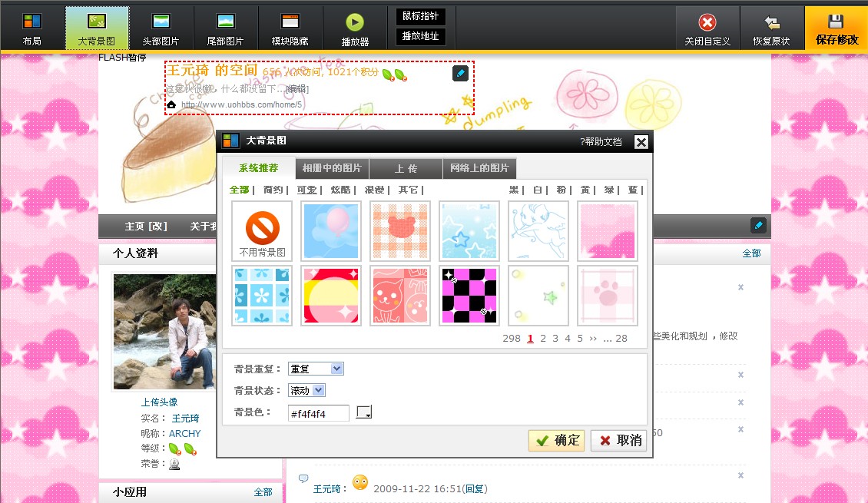
Task: Filter backgrounds by 全部 category
Action: pos(240,190)
